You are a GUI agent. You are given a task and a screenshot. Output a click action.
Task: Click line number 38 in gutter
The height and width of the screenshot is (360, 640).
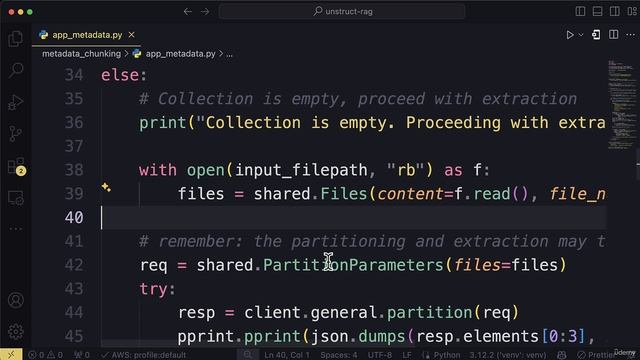(74, 170)
